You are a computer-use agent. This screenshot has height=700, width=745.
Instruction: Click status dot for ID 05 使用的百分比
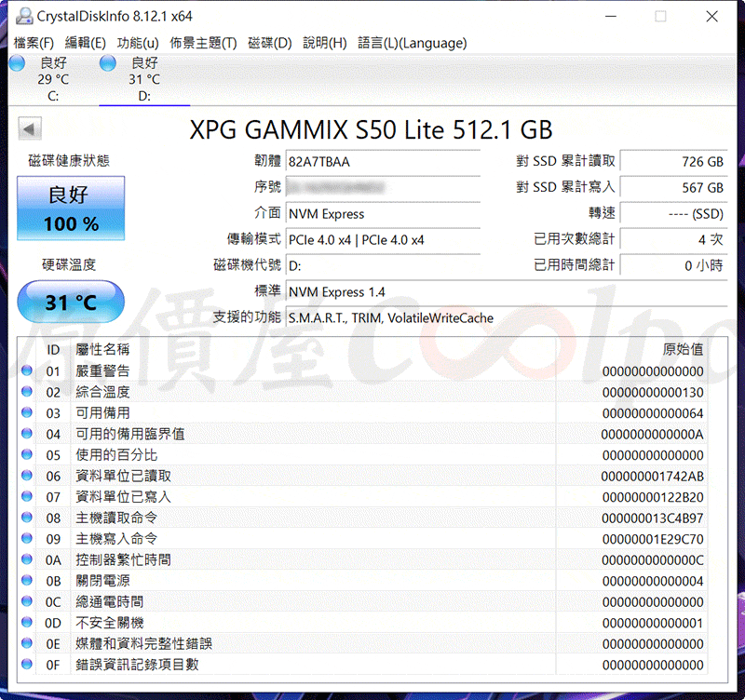(x=27, y=454)
